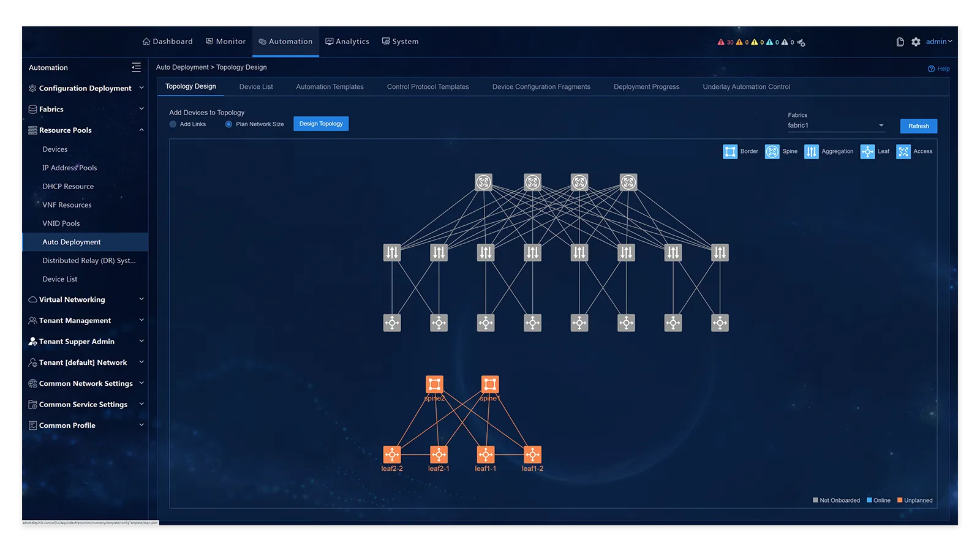Screen dimensions: 980x551
Task: Click the spine1 orange node
Action: (x=490, y=384)
